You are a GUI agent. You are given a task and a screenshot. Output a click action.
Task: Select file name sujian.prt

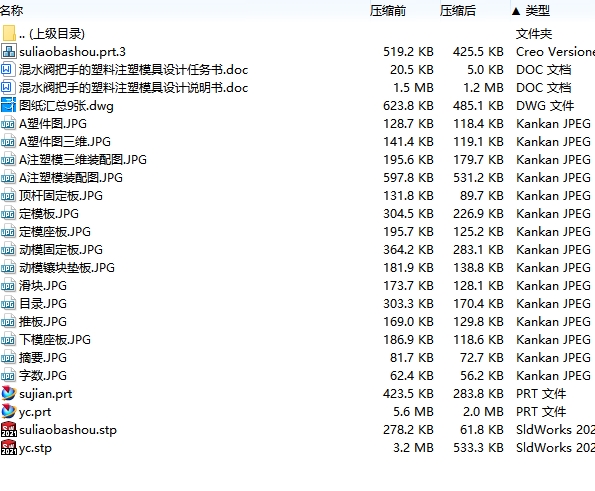tap(46, 394)
